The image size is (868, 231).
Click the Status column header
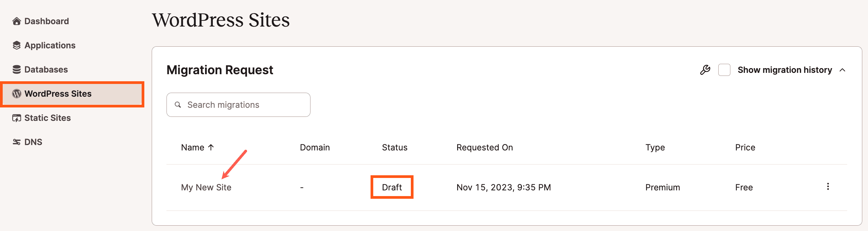(x=394, y=148)
